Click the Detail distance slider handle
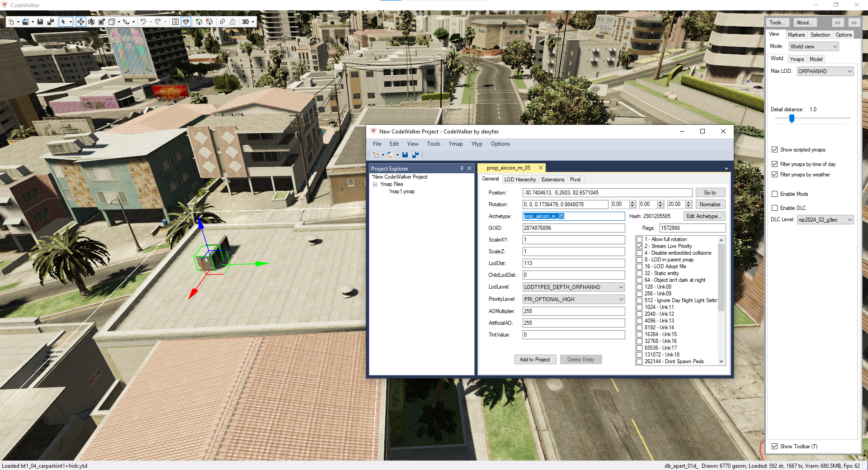This screenshot has height=470, width=868. coord(792,119)
